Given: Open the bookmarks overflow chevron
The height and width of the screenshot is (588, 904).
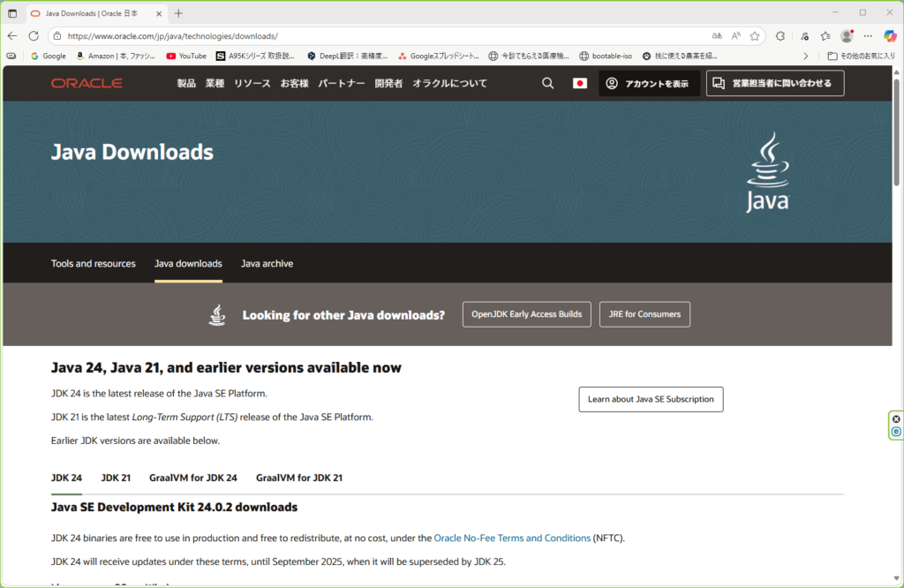Looking at the screenshot, I should (x=805, y=55).
